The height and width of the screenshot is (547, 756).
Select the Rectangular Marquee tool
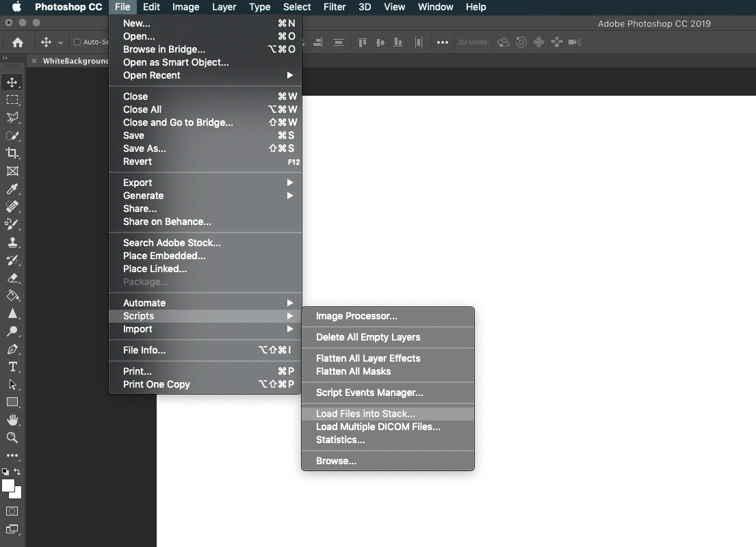pyautogui.click(x=12, y=100)
